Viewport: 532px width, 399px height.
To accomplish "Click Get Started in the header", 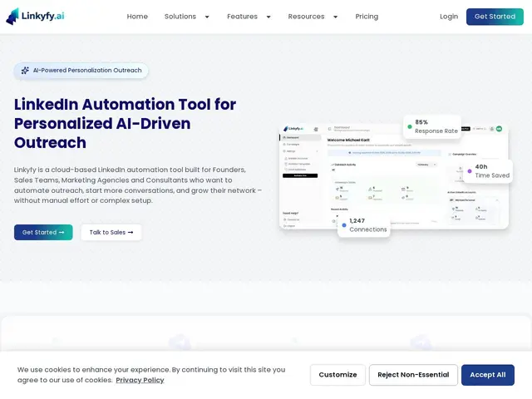I will click(x=495, y=17).
